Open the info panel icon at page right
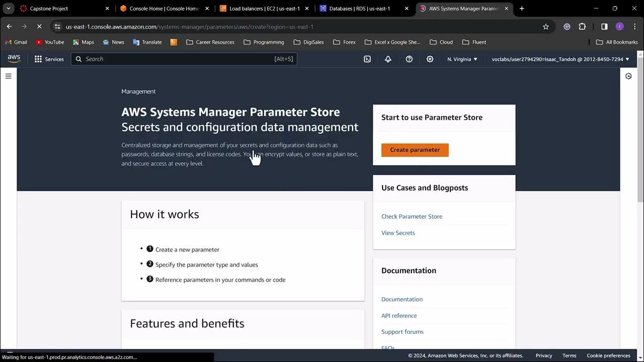 pyautogui.click(x=628, y=76)
